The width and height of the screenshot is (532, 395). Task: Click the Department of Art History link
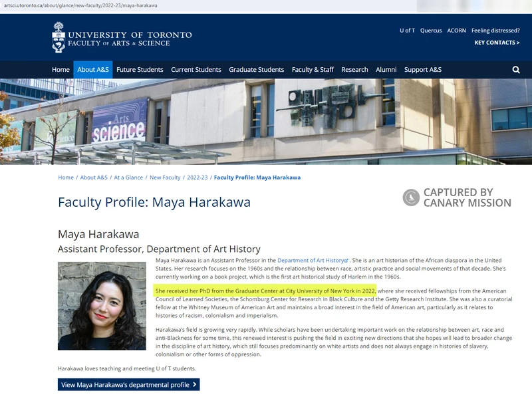[313, 260]
